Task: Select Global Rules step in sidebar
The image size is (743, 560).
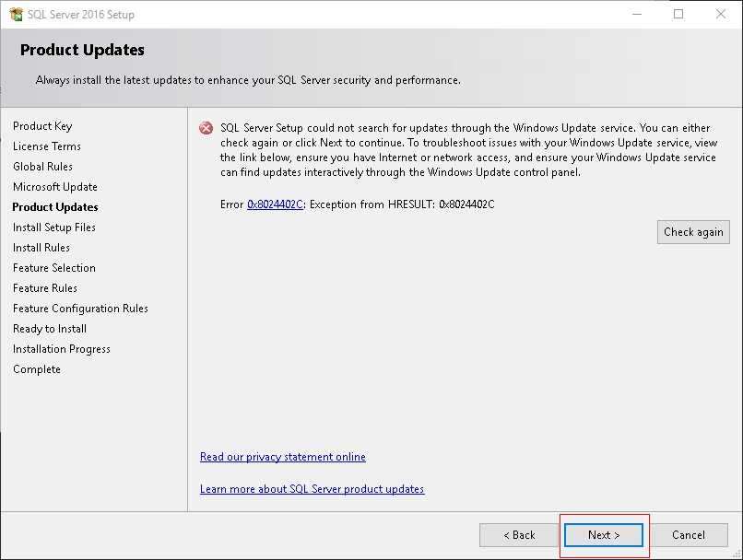Action: pyautogui.click(x=42, y=167)
